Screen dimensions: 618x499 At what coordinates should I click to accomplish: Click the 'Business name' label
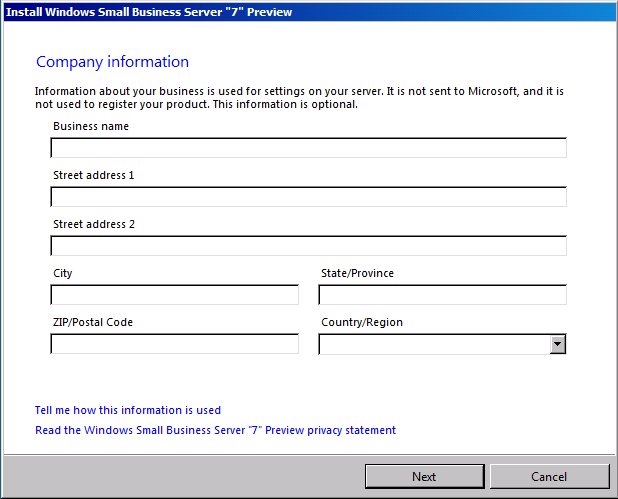click(91, 127)
